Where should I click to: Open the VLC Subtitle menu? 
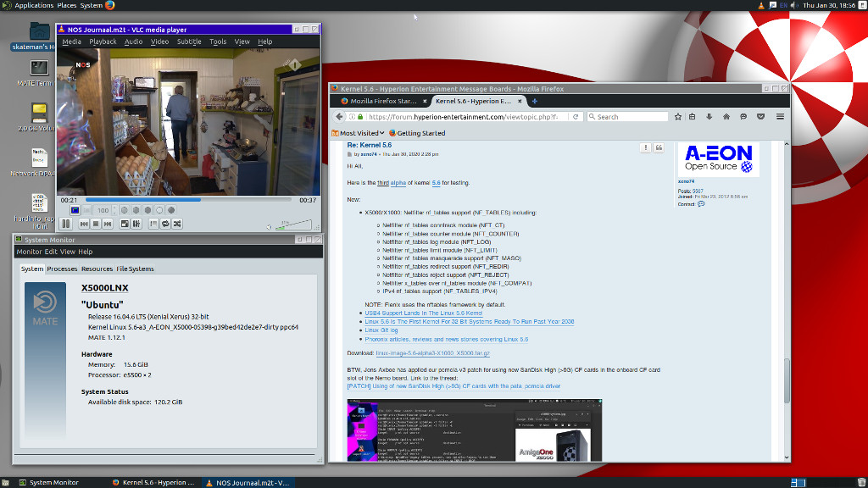click(189, 42)
